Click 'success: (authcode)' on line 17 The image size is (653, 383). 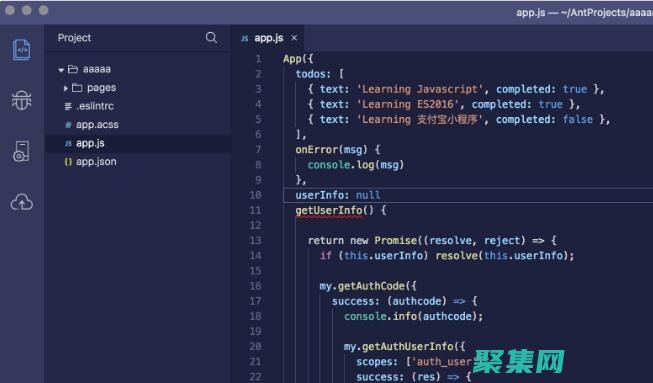[389, 301]
